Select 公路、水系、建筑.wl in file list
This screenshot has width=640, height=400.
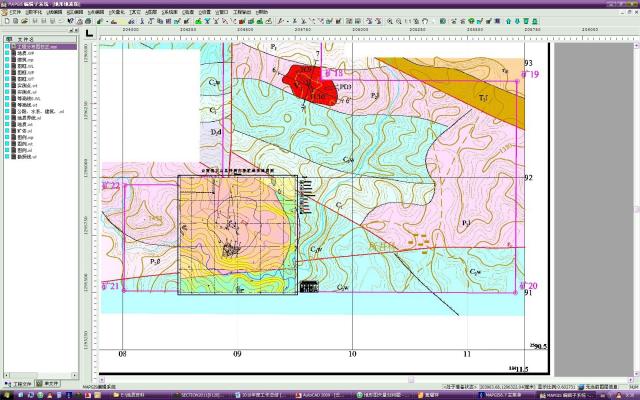click(38, 112)
